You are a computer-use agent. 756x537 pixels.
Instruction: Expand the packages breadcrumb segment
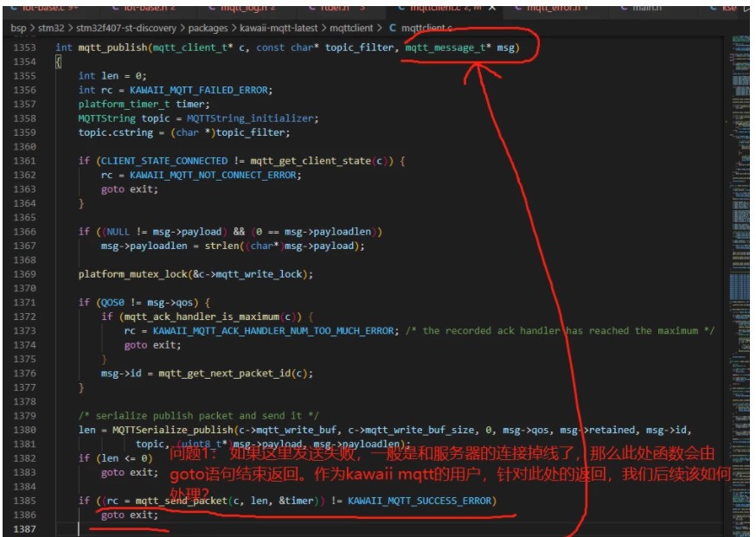208,28
